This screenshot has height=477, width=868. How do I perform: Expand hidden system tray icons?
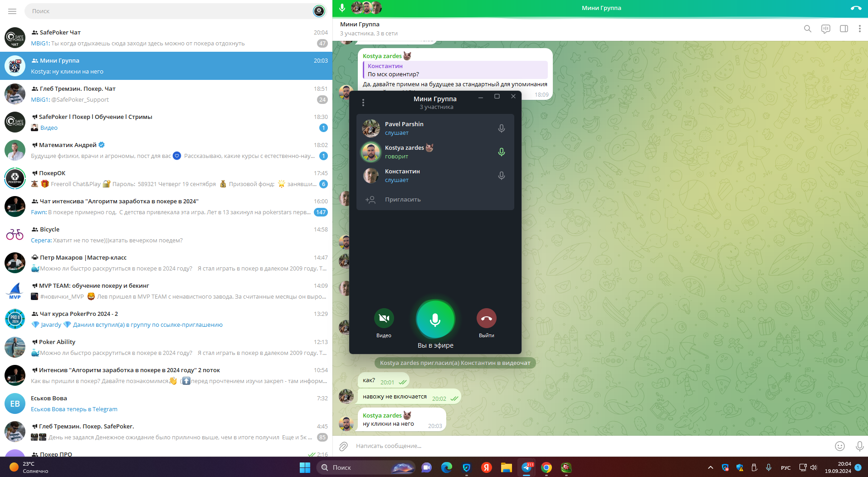pos(711,467)
